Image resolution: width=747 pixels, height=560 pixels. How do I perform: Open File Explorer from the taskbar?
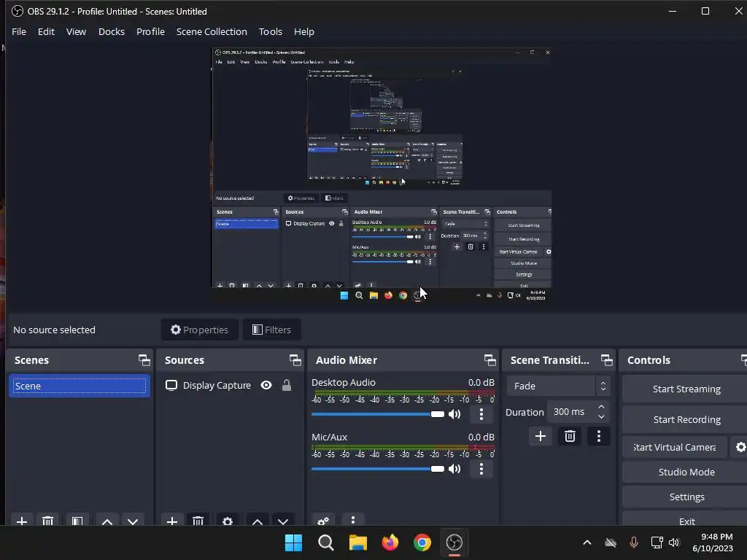coord(357,542)
